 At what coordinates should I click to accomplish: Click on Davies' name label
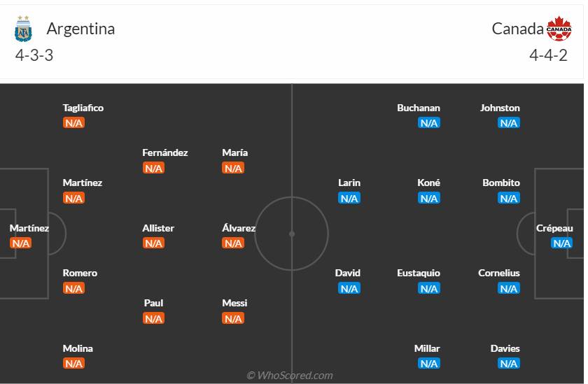(505, 348)
